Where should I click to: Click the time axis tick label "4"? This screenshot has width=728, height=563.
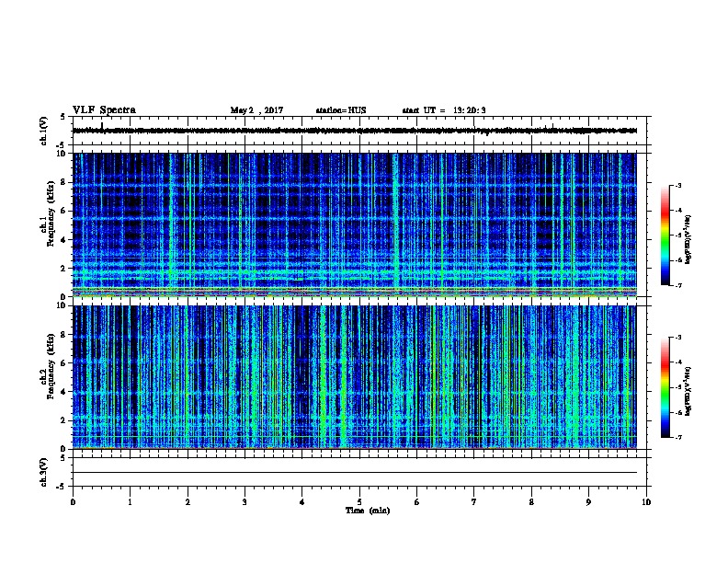[302, 501]
